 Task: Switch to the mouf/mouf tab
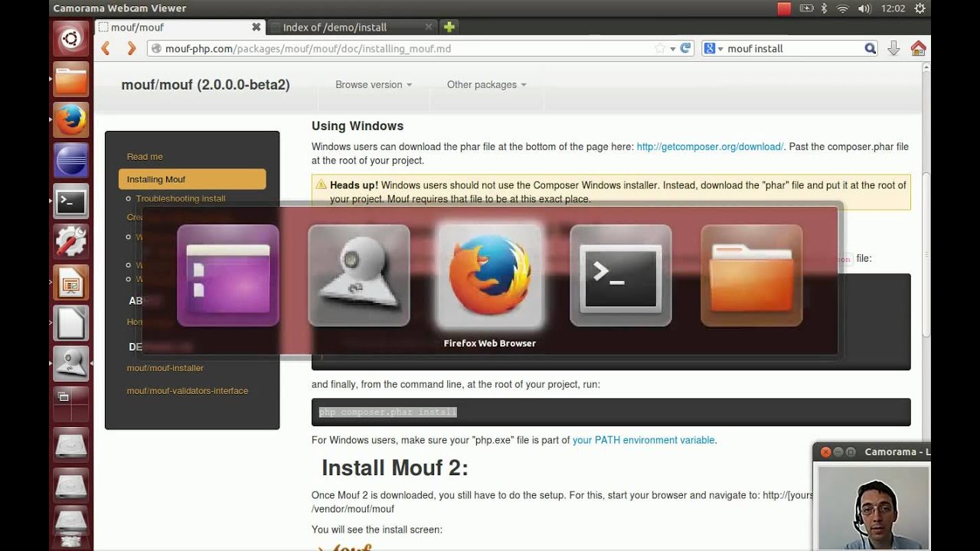coord(180,27)
